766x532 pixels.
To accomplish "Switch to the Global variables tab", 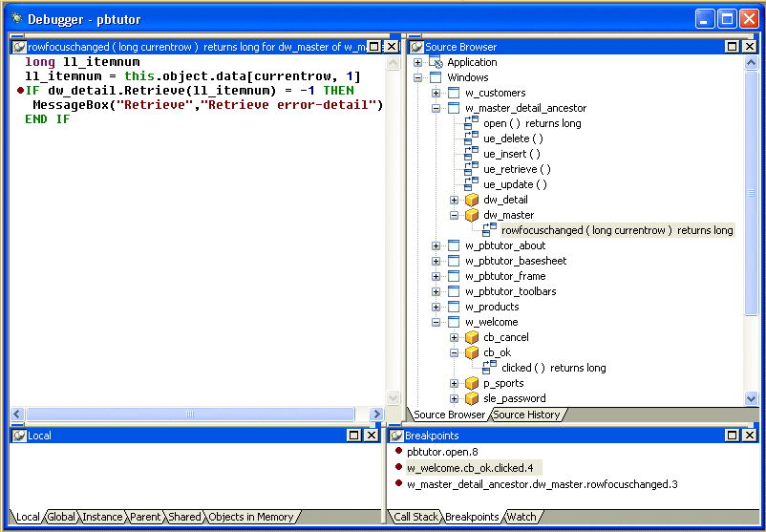I will tap(61, 517).
